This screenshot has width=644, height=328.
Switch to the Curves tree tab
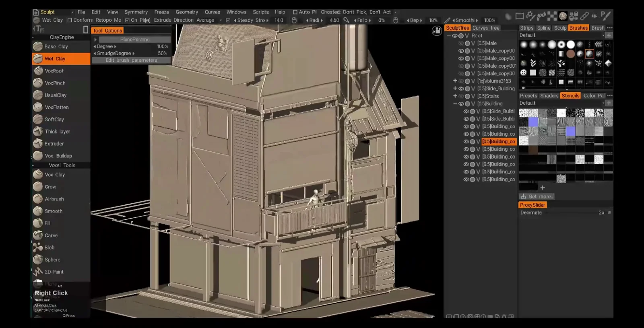point(486,28)
